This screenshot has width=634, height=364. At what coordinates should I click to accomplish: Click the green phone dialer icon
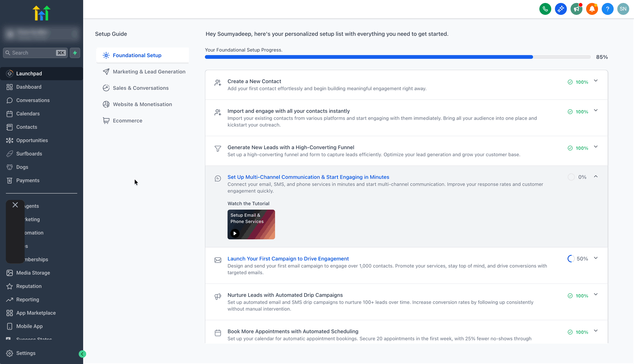pyautogui.click(x=545, y=9)
